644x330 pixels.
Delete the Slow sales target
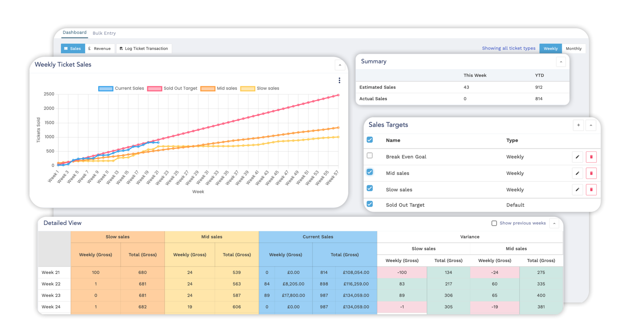591,189
